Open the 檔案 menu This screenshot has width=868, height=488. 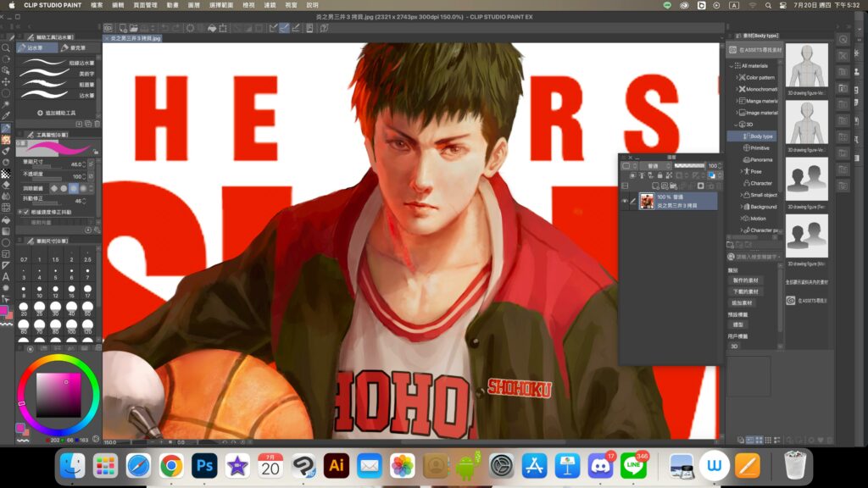coord(97,5)
